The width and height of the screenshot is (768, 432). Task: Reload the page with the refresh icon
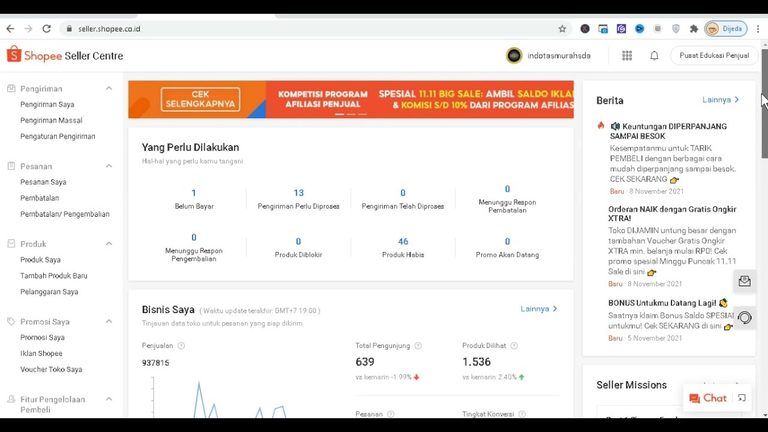(x=47, y=29)
